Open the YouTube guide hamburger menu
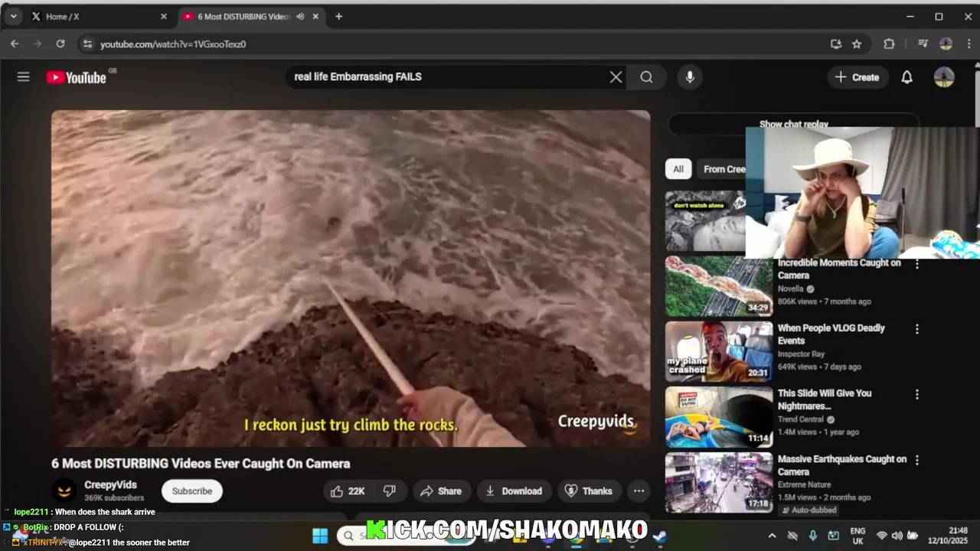 24,77
